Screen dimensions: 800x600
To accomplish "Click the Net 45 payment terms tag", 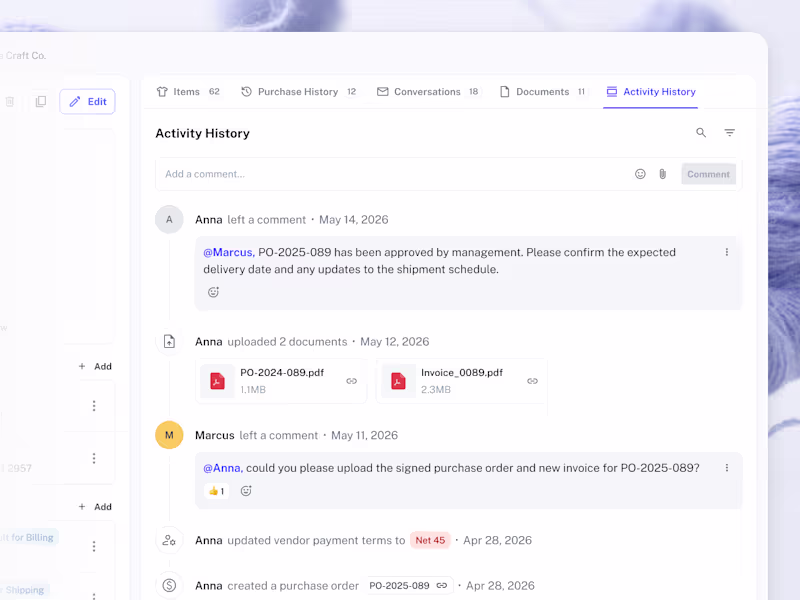I will (x=430, y=540).
